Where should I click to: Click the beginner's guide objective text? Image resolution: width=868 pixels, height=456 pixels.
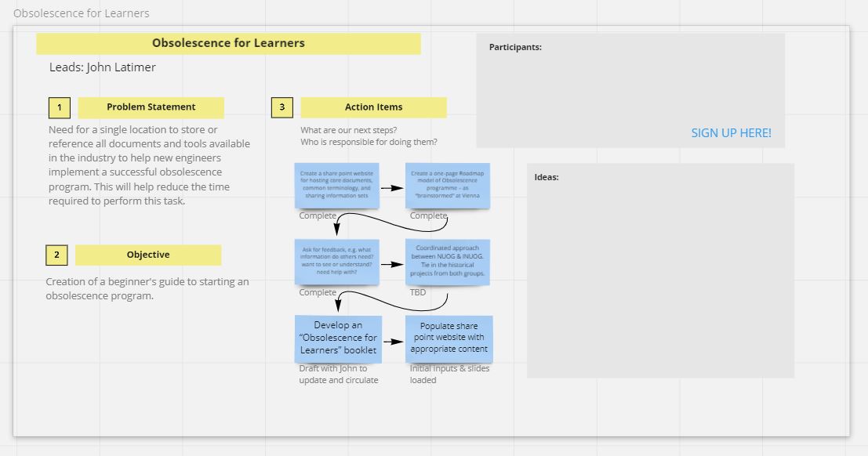point(147,289)
